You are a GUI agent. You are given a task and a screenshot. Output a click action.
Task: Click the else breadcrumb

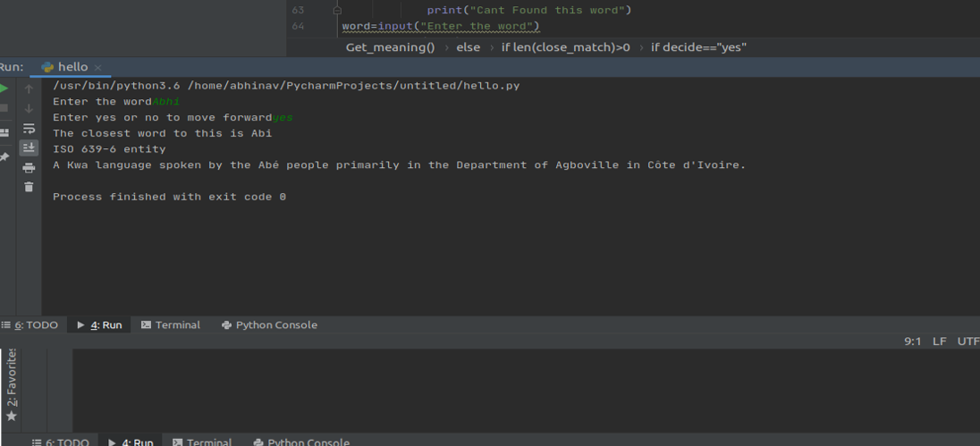click(469, 47)
